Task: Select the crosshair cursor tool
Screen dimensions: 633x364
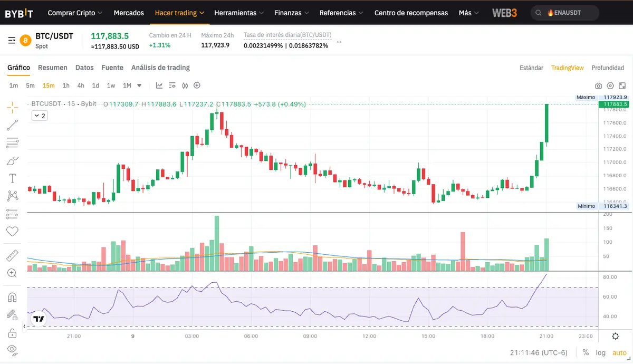Action: tap(12, 107)
